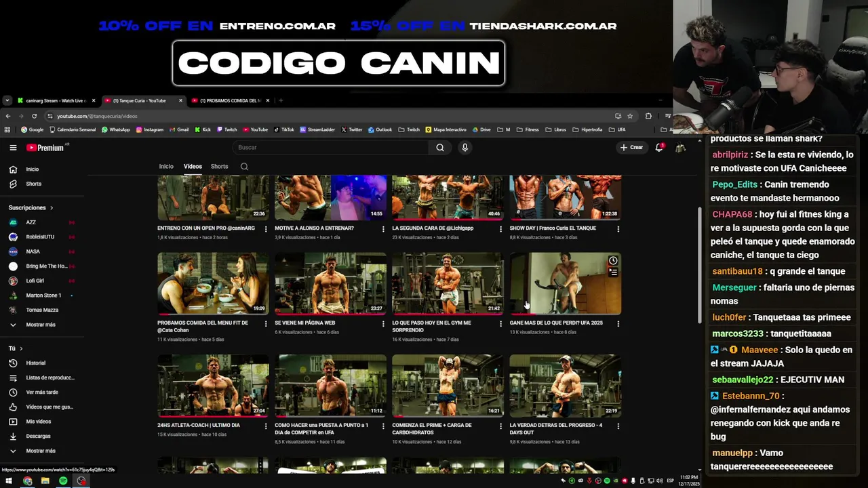Expand the Tú section chevron
The height and width of the screenshot is (488, 868).
[21, 348]
